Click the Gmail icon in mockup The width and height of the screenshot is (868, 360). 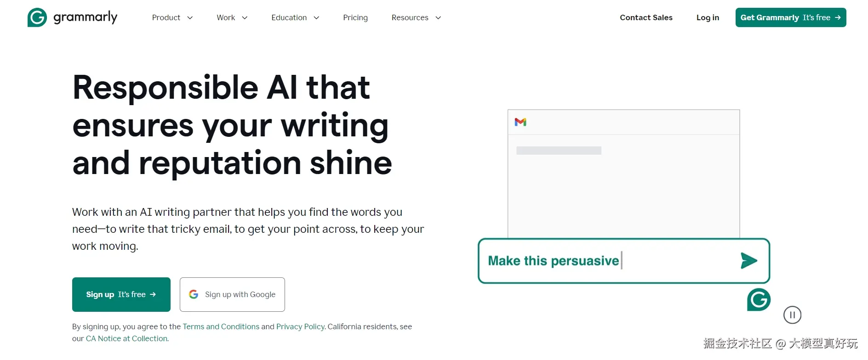[x=520, y=122]
